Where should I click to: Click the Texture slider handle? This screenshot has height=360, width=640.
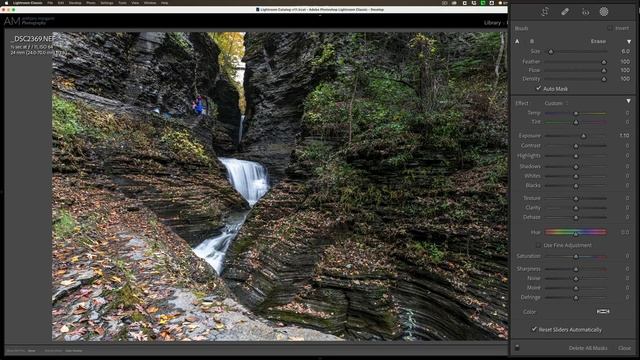[576, 198]
